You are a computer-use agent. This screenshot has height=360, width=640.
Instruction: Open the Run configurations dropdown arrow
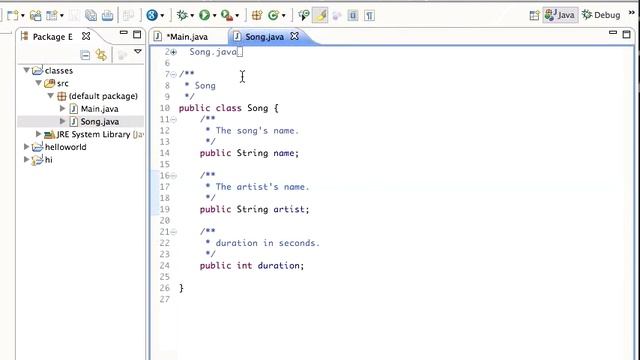(x=214, y=16)
